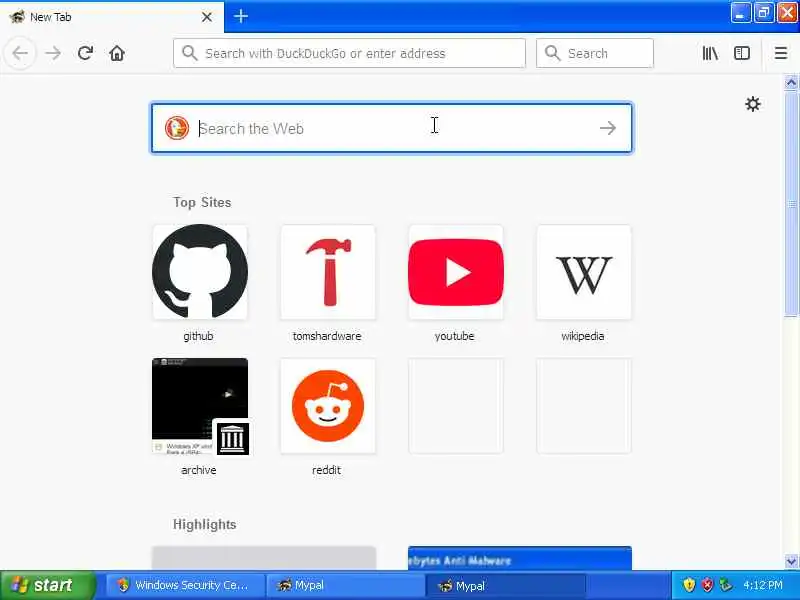Show sidebars via the sidebar icon
800x600 pixels.
742,53
